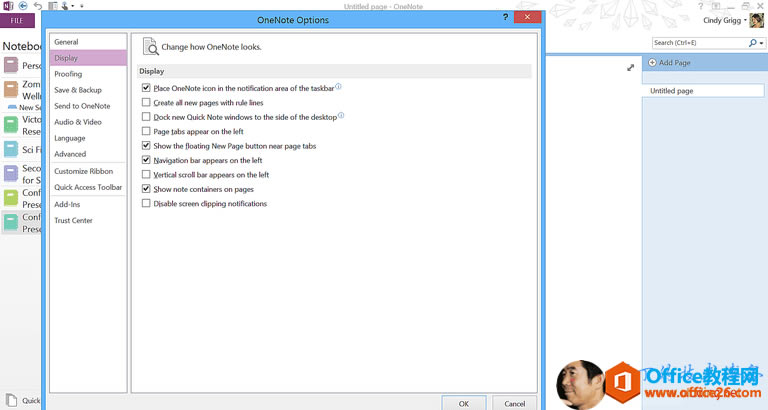Screen dimensions: 768x410
Task: Enable Page tabs appear on the left
Action: pyautogui.click(x=146, y=131)
